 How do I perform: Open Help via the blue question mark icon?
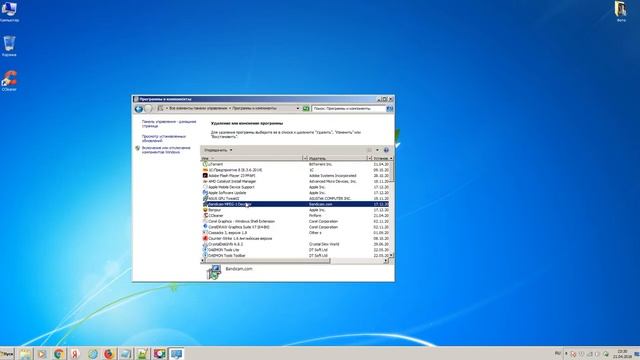coord(386,150)
